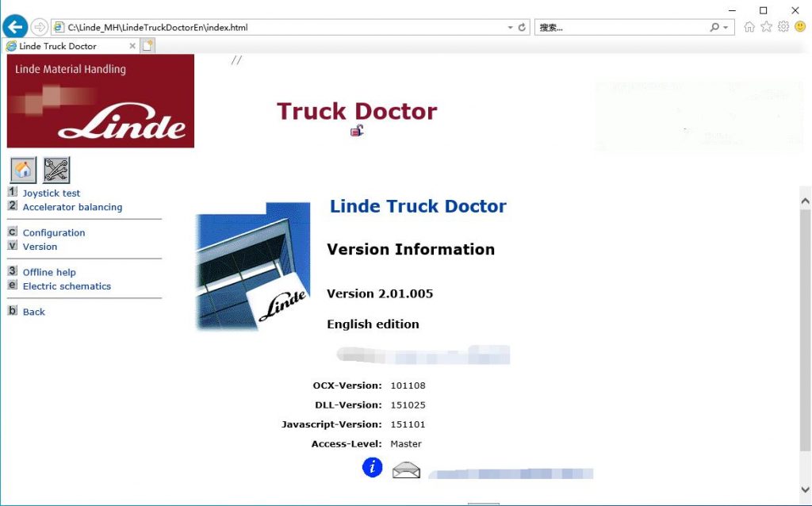Open the blue info icon near the bottom
This screenshot has height=506, width=812.
[x=371, y=467]
